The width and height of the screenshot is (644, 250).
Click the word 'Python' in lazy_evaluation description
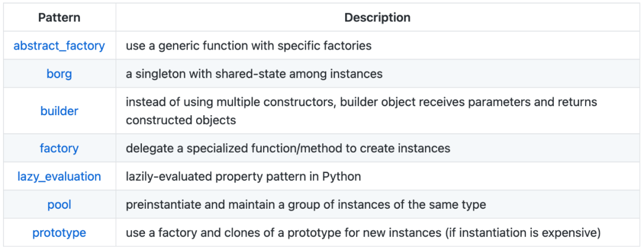click(x=342, y=177)
